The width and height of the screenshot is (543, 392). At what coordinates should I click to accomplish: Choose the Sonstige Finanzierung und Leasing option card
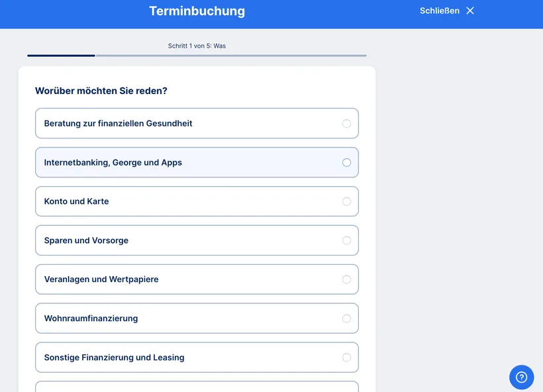tap(197, 358)
